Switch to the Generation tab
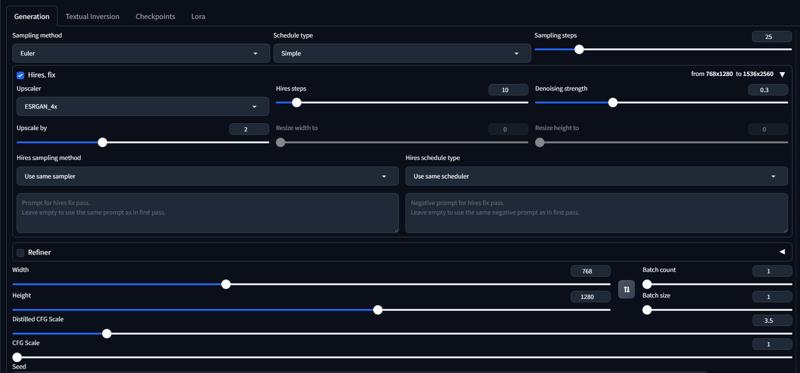The width and height of the screenshot is (800, 373). click(x=32, y=16)
